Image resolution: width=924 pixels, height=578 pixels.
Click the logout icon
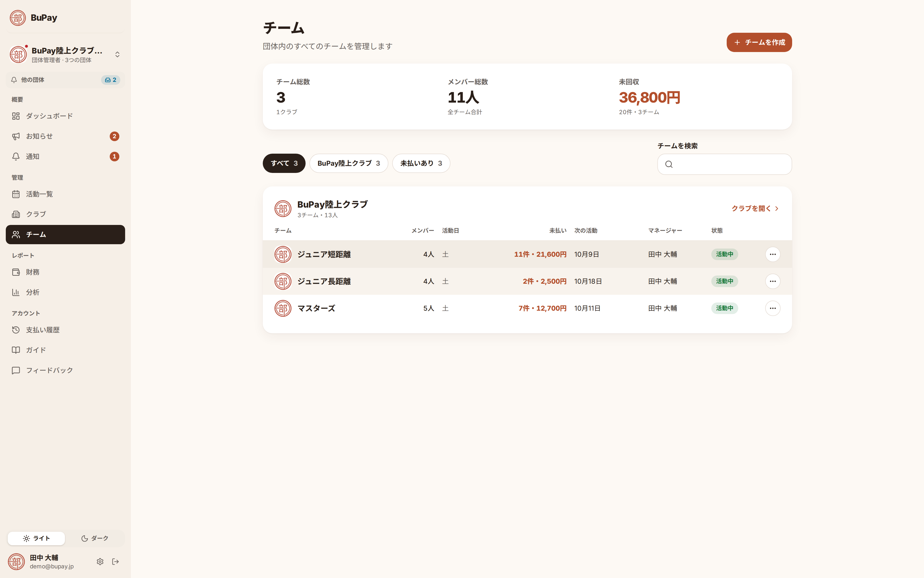[116, 562]
